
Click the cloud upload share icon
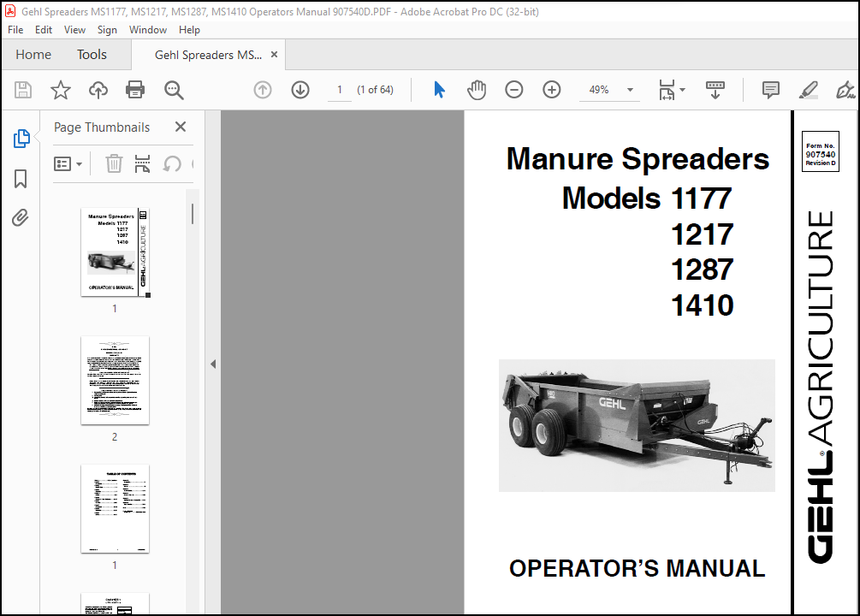pos(98,90)
